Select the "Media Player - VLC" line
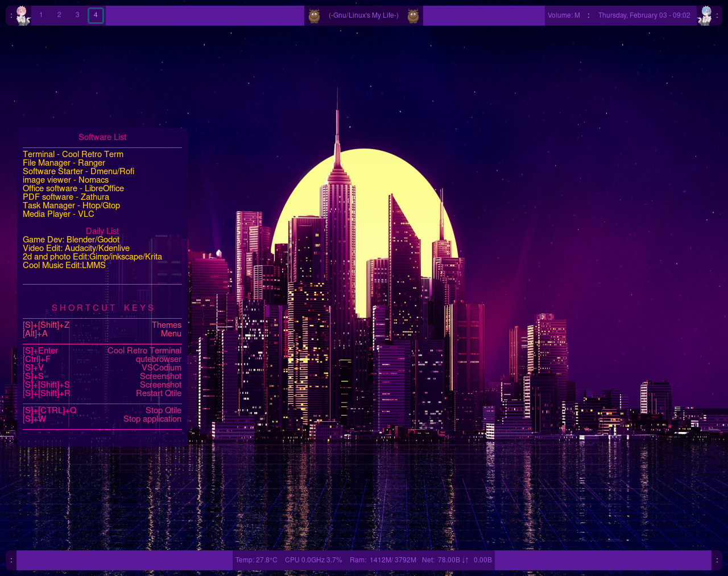This screenshot has width=728, height=576. click(59, 214)
